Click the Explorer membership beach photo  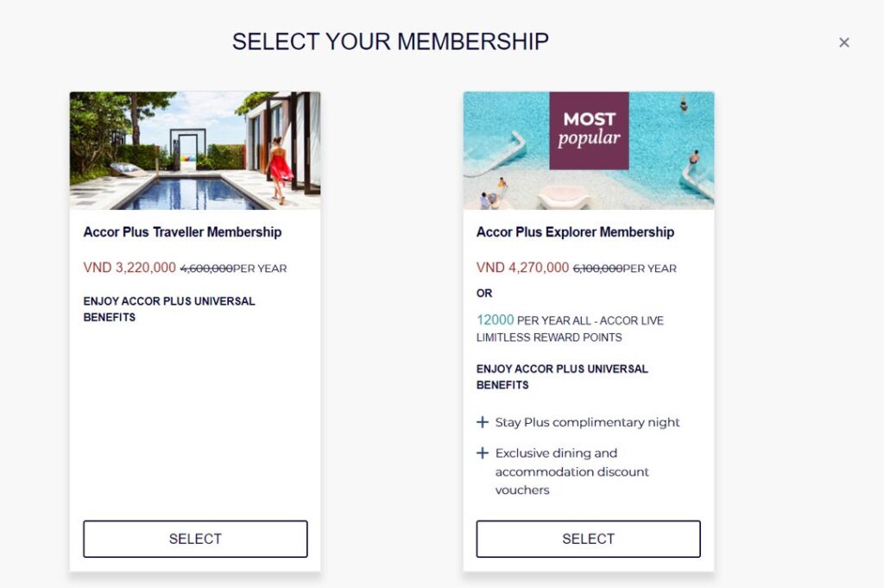pyautogui.click(x=588, y=149)
